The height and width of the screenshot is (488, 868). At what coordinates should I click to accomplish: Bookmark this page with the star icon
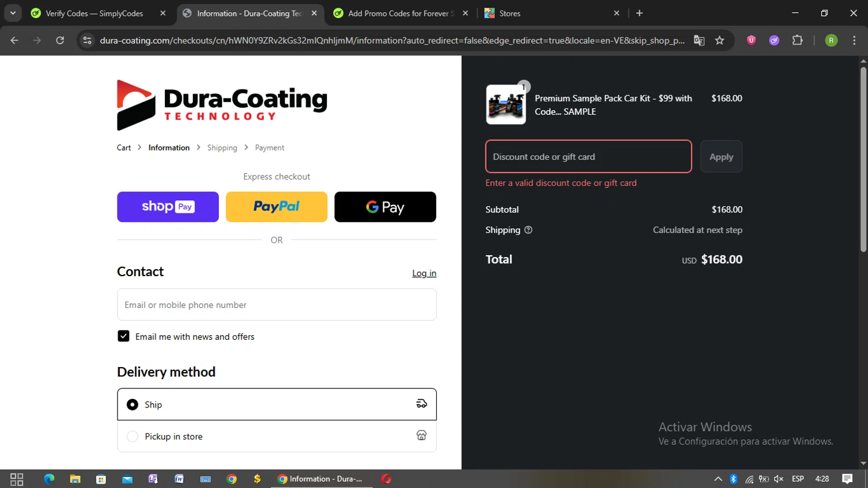(x=719, y=40)
